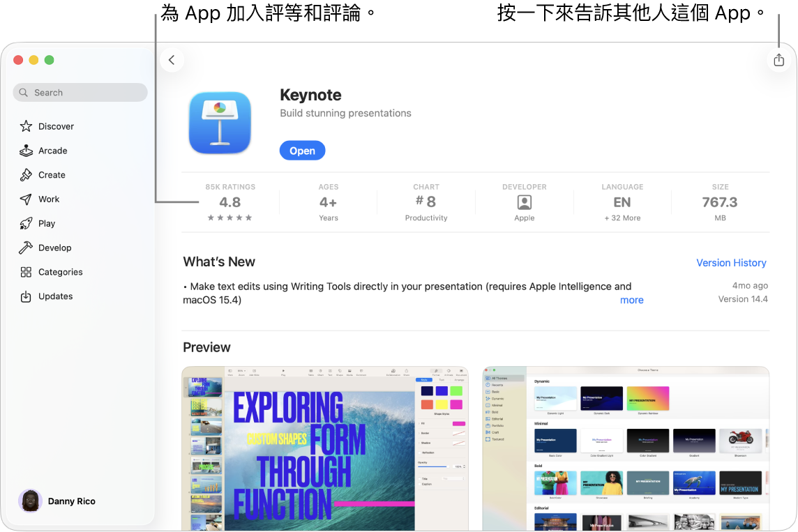Image resolution: width=798 pixels, height=532 pixels.
Task: Zoom the window with green button
Action: (x=50, y=60)
